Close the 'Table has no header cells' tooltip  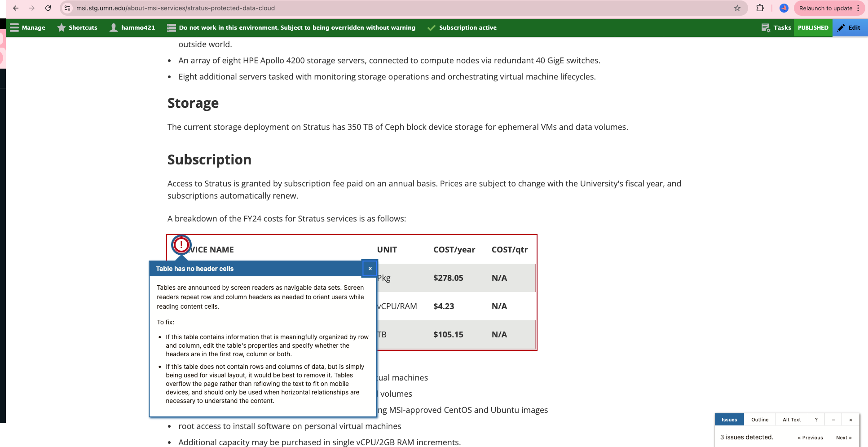click(x=370, y=269)
